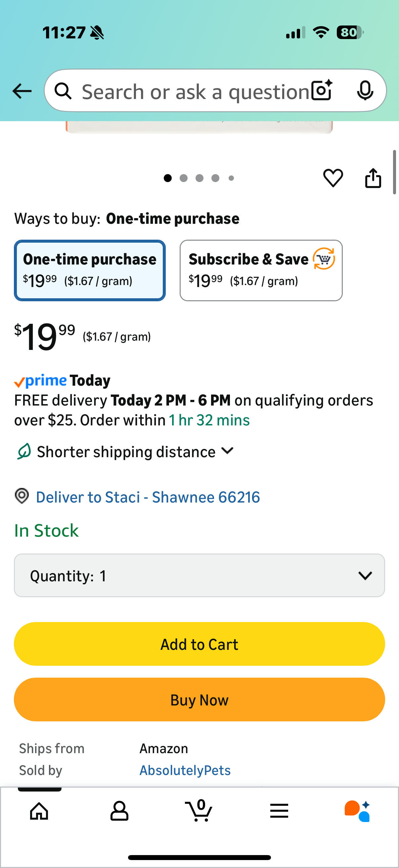This screenshot has width=399, height=868.
Task: Jump to second product image dot
Action: click(x=184, y=178)
